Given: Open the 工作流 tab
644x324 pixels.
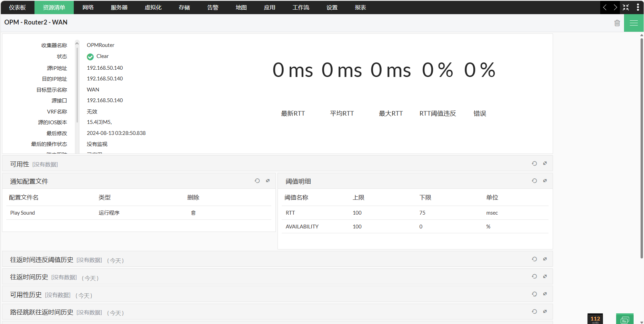Looking at the screenshot, I should point(301,7).
